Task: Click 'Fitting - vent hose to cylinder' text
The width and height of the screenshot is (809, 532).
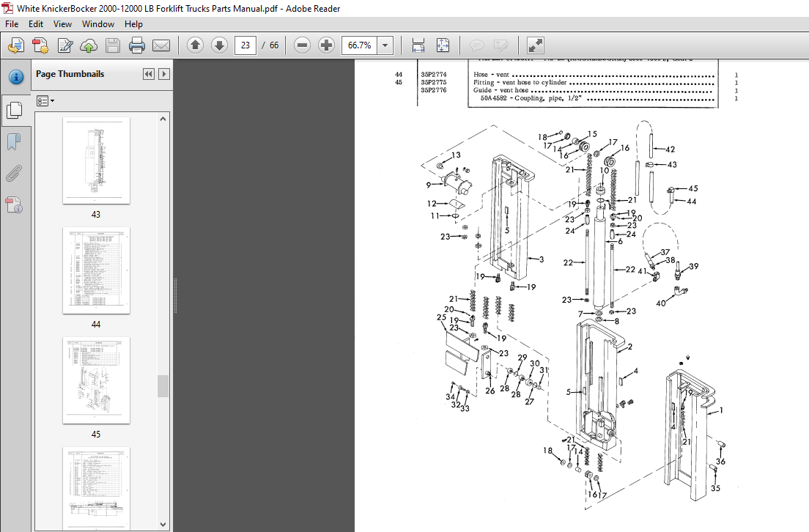Action: tap(520, 82)
